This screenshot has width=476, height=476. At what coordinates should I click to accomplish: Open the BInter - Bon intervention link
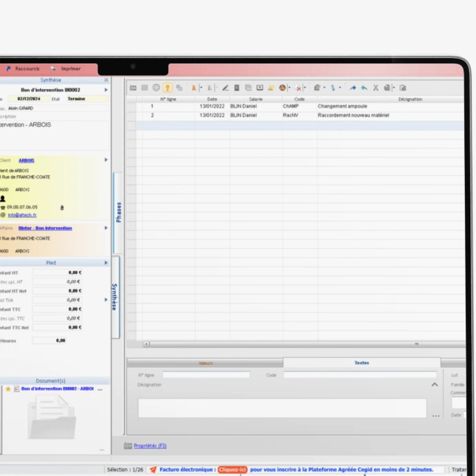pos(45,228)
